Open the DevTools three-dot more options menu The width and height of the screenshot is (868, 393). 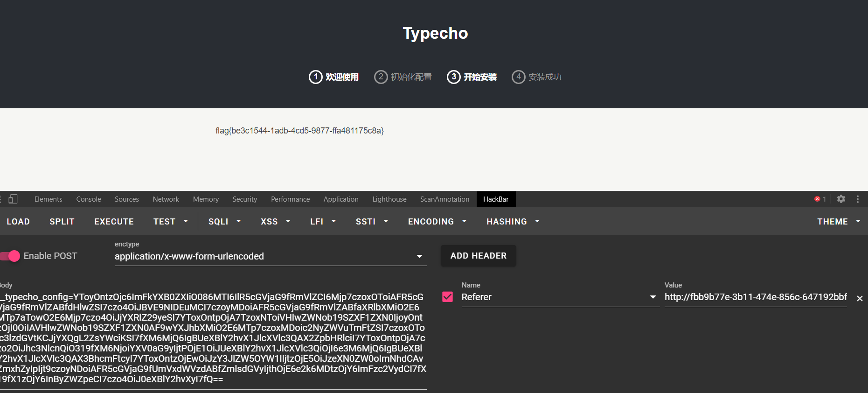point(858,199)
